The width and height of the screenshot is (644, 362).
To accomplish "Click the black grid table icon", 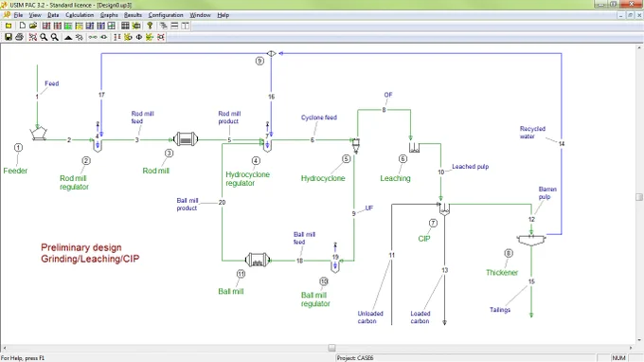I will [x=125, y=26].
